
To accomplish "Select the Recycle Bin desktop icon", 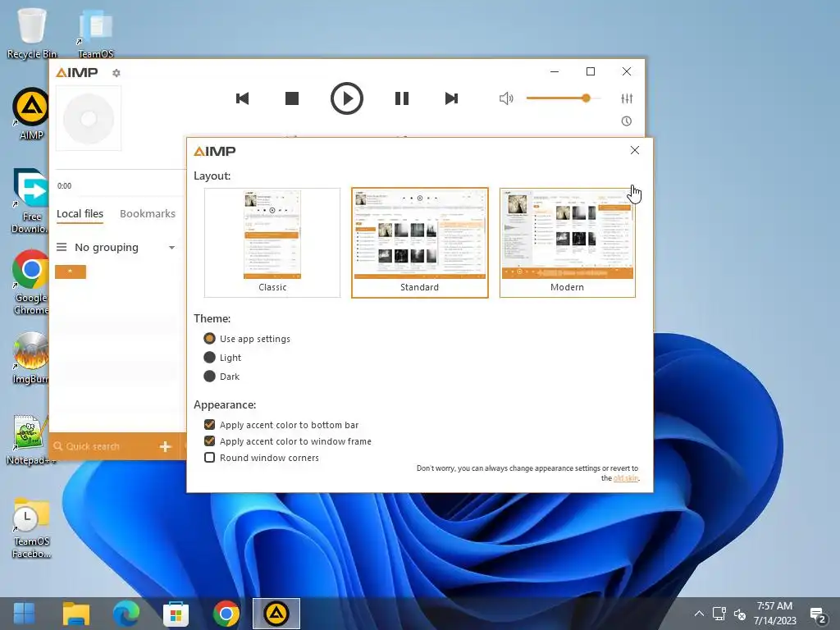I will click(x=32, y=33).
